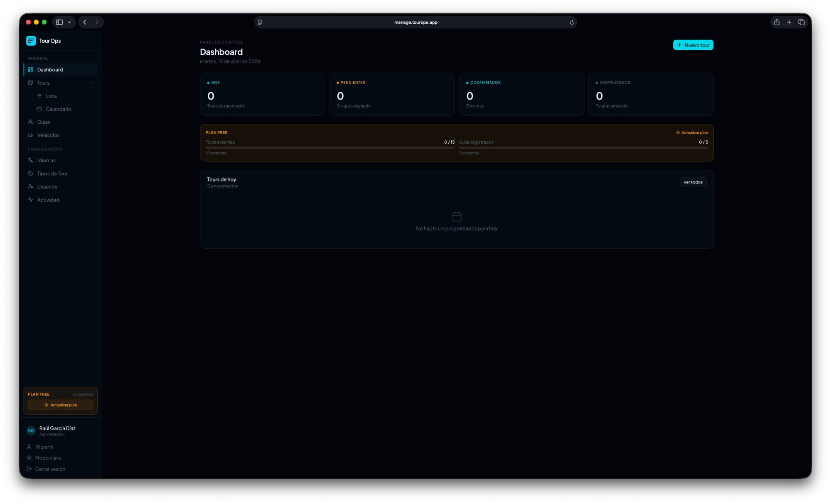Image resolution: width=831 pixels, height=504 pixels.
Task: Click the Tipos de Tour tag icon
Action: (x=30, y=173)
